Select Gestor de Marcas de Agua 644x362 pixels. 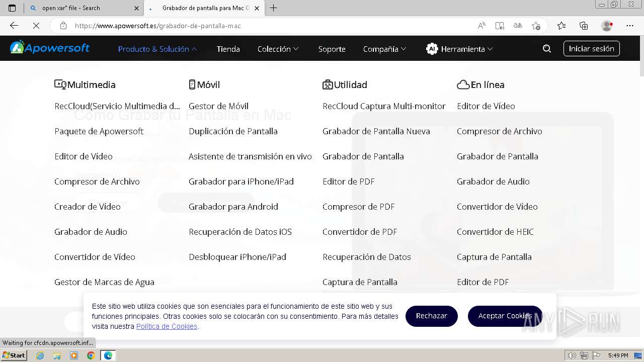click(x=104, y=282)
